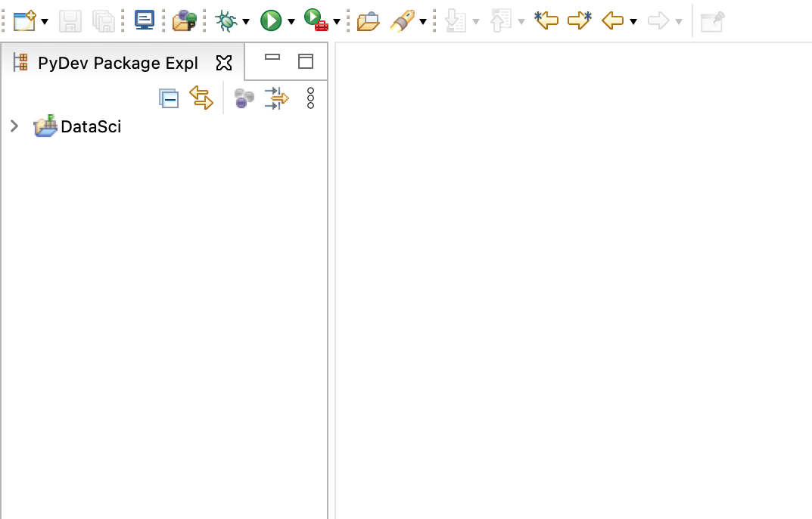Collapse all items in Package Explorer
This screenshot has width=812, height=519.
pyautogui.click(x=169, y=98)
